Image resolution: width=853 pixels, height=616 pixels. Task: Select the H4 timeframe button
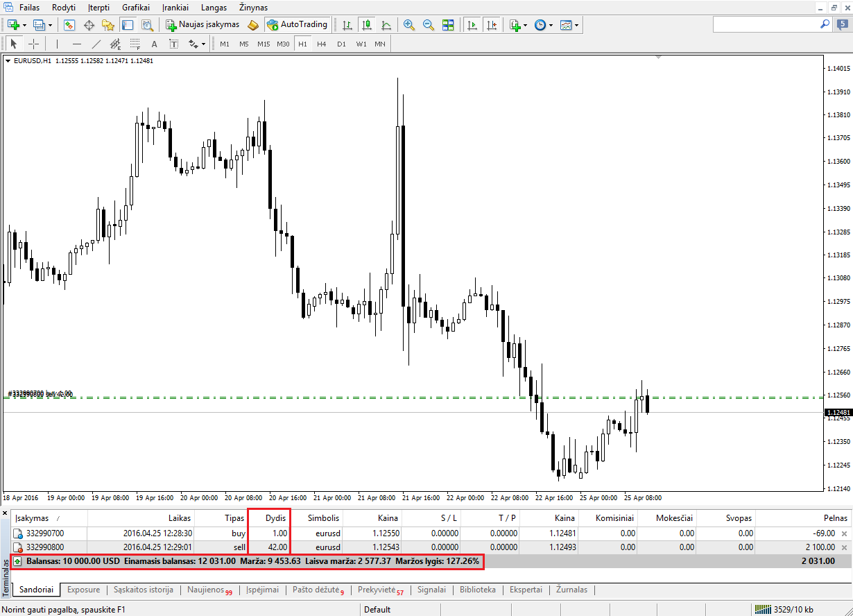pyautogui.click(x=322, y=44)
